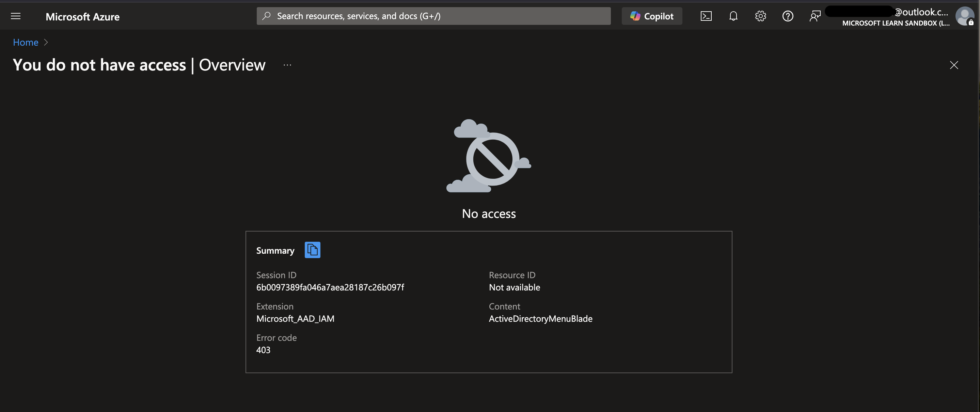Select the ActiveDirectoryMenuBlade content text
The width and height of the screenshot is (980, 412).
(540, 318)
